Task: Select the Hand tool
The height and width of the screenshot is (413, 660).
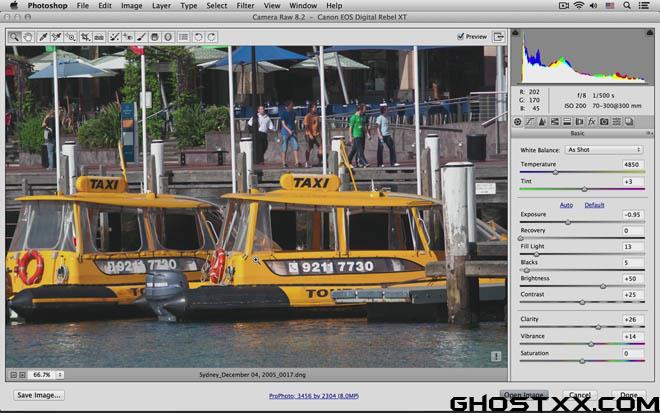Action: (x=28, y=37)
